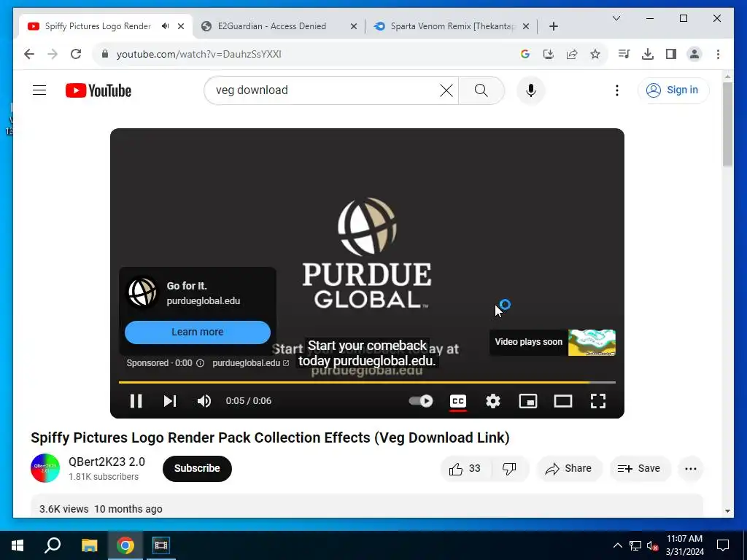
Task: Click the YouTube search field
Action: (324, 90)
